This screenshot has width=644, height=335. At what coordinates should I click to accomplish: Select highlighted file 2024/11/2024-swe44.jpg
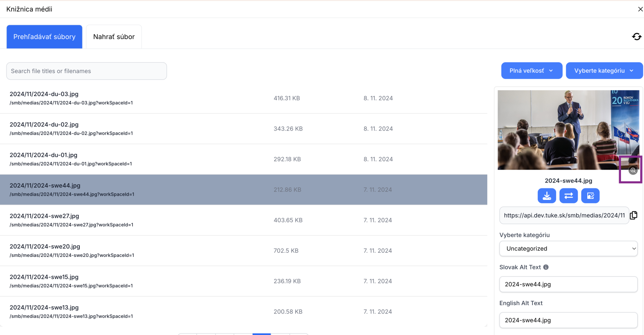(244, 190)
